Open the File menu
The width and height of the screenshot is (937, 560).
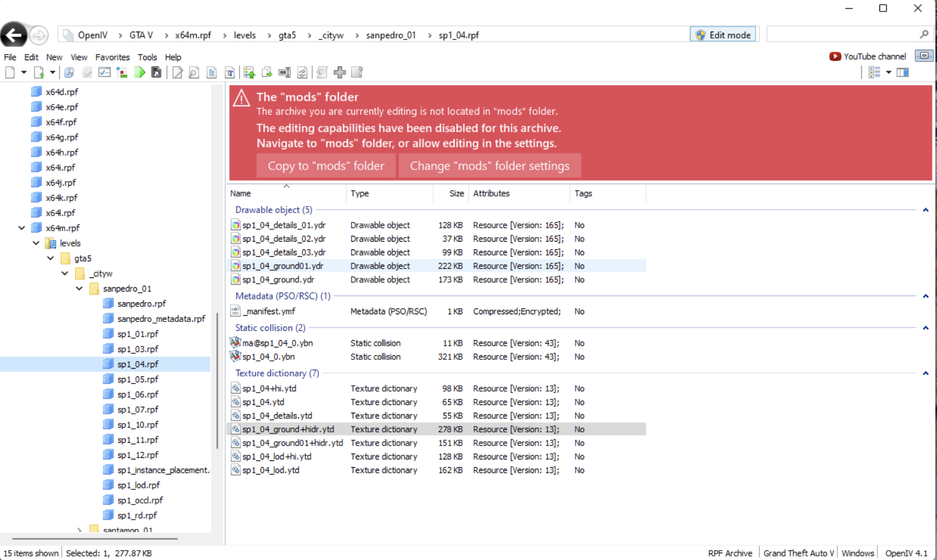10,57
